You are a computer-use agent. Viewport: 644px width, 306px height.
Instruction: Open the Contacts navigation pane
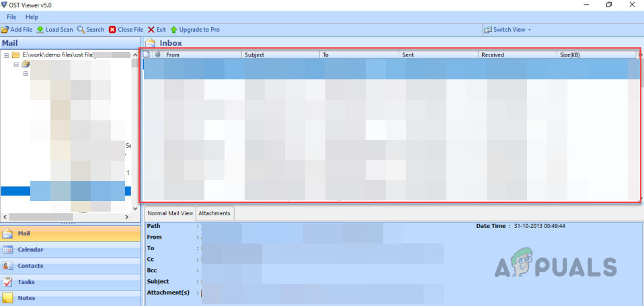[x=70, y=266]
